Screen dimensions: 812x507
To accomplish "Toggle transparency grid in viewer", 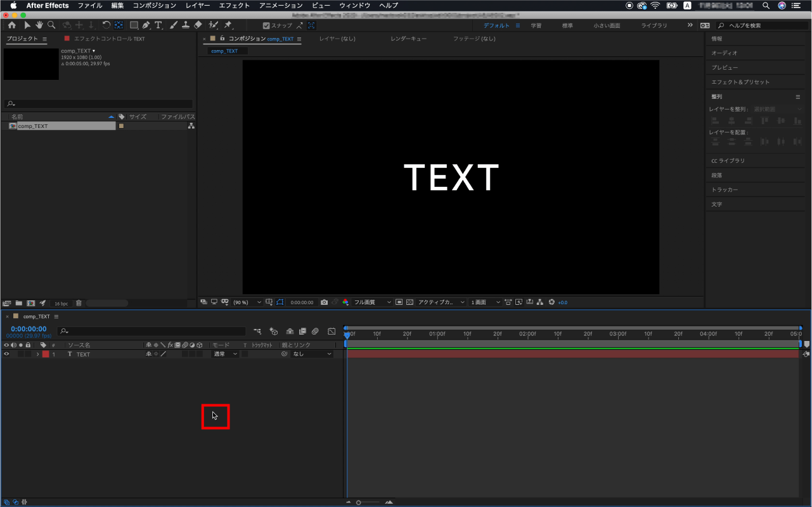I will coord(409,302).
